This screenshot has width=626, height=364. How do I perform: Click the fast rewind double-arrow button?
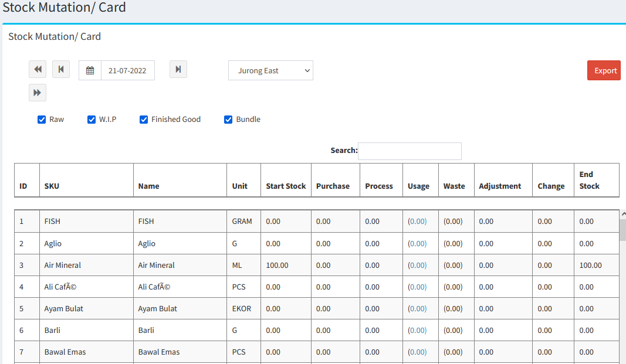tap(38, 69)
